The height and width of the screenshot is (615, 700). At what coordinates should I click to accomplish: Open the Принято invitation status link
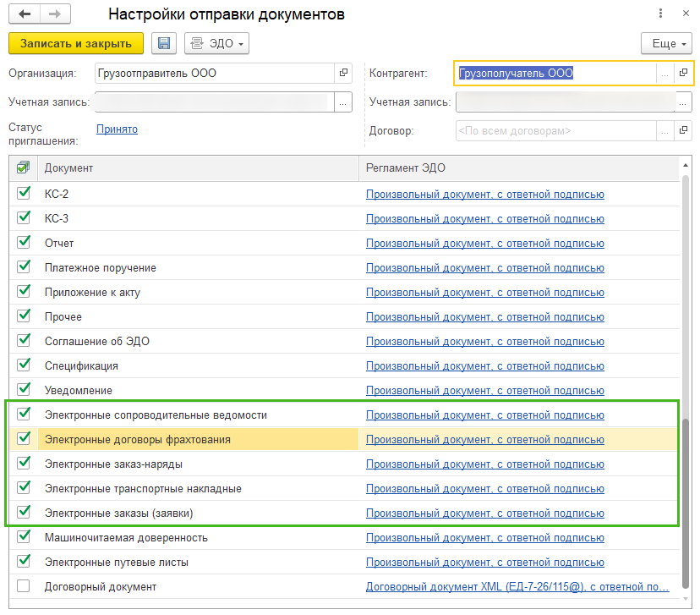(x=117, y=129)
